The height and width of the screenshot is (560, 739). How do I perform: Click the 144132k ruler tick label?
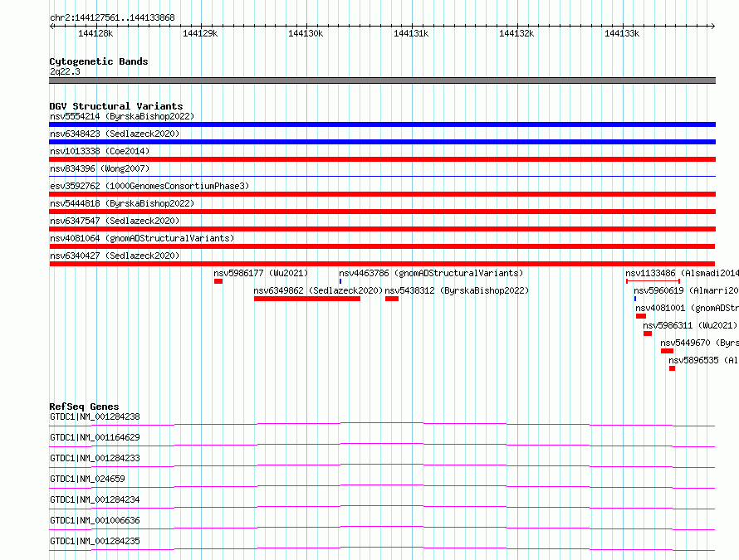(516, 33)
